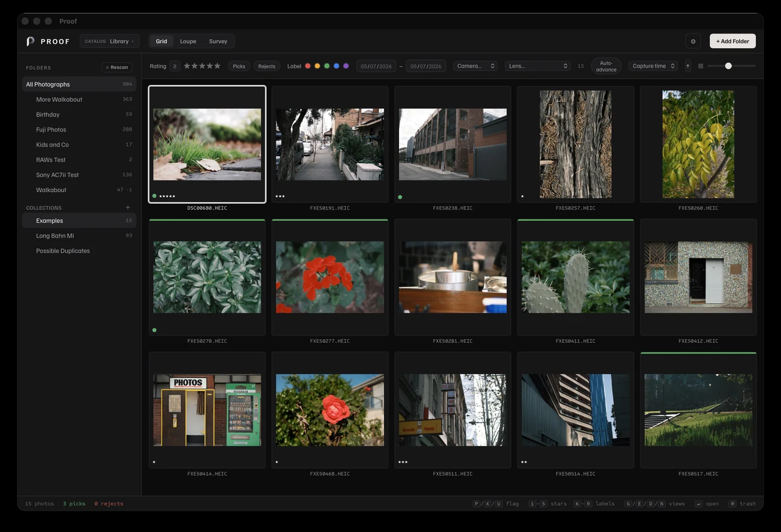Click the sort direction arrow

tap(688, 66)
